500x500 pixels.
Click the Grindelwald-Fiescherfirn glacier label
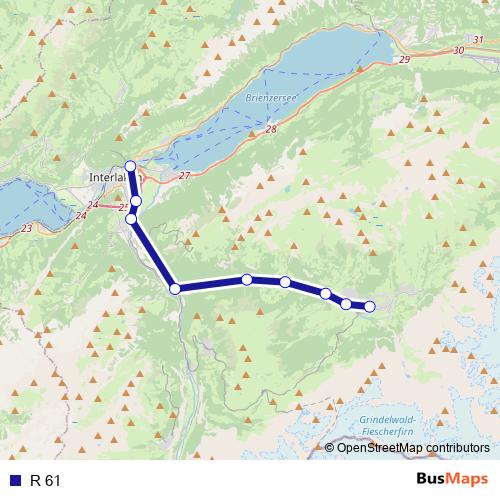[388, 426]
